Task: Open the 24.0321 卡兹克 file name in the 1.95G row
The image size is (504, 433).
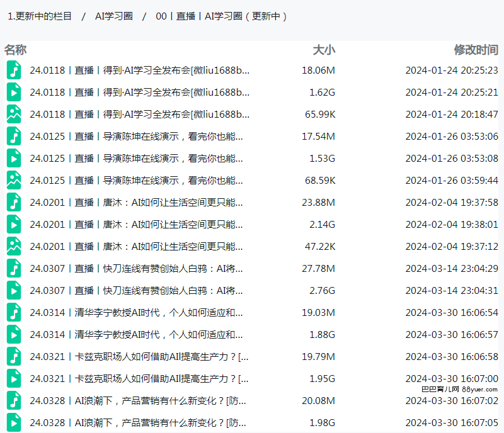Action: click(139, 379)
